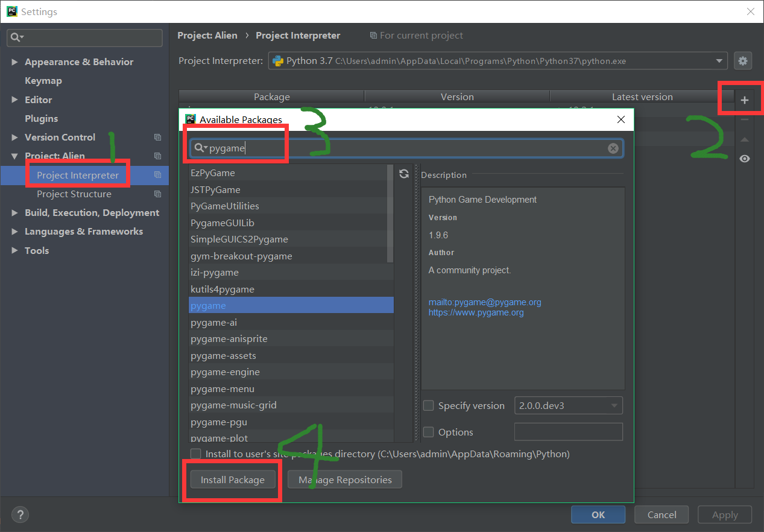Open the mailto:pygame@pygame.org link

[x=485, y=302]
